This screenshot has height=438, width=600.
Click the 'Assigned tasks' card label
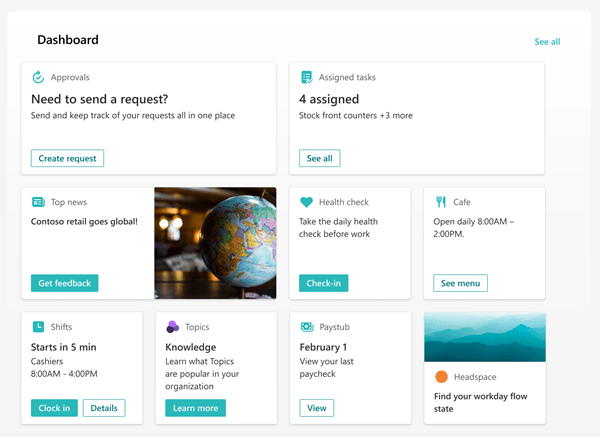[347, 77]
